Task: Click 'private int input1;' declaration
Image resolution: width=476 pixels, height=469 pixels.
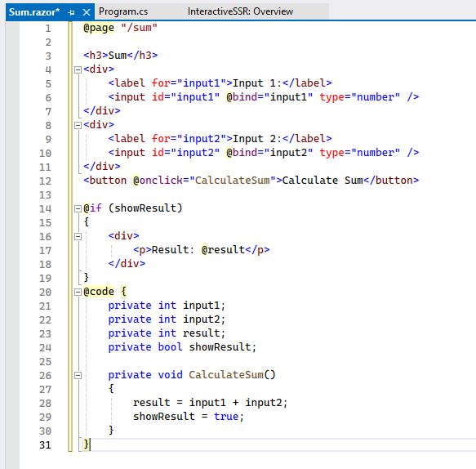Action: [167, 306]
